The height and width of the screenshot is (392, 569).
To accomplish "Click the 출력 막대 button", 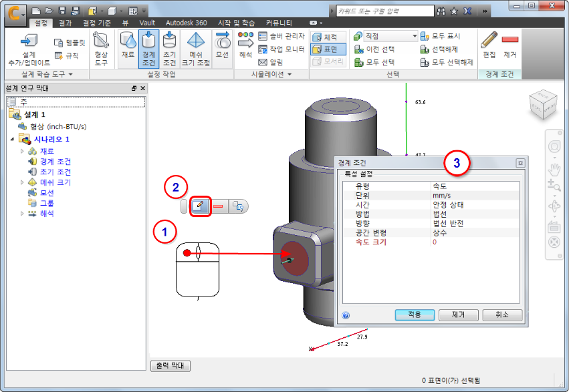I will (x=170, y=365).
